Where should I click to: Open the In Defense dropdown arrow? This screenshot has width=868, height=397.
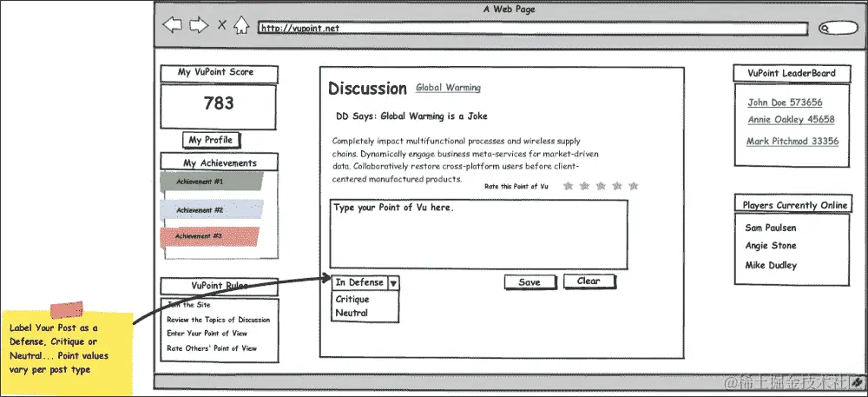pos(393,283)
